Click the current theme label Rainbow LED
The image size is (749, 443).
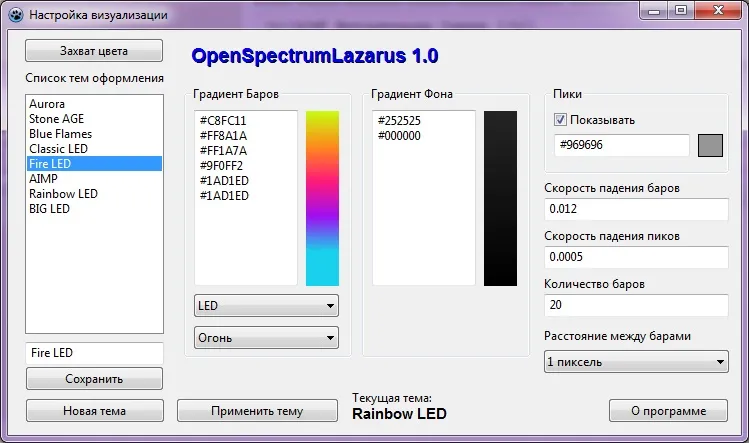tap(399, 414)
